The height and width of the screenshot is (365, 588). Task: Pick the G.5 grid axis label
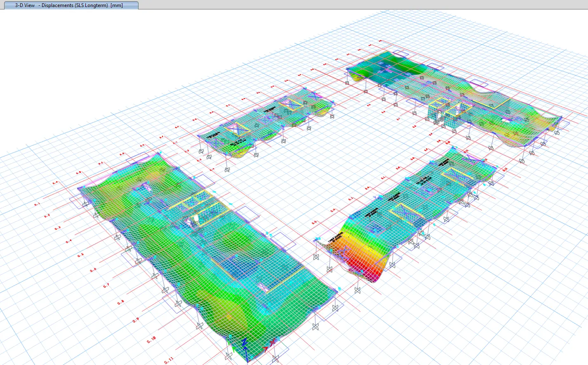pos(80,255)
